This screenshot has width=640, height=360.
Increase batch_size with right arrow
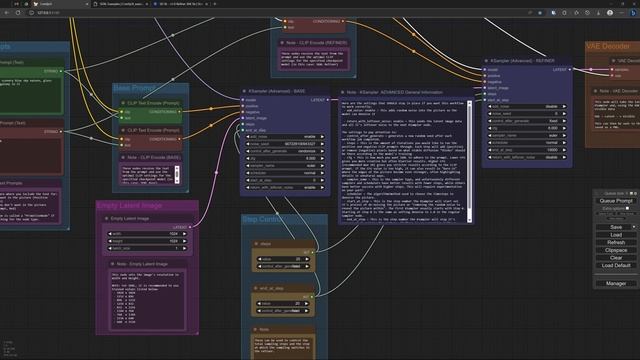tap(184, 249)
